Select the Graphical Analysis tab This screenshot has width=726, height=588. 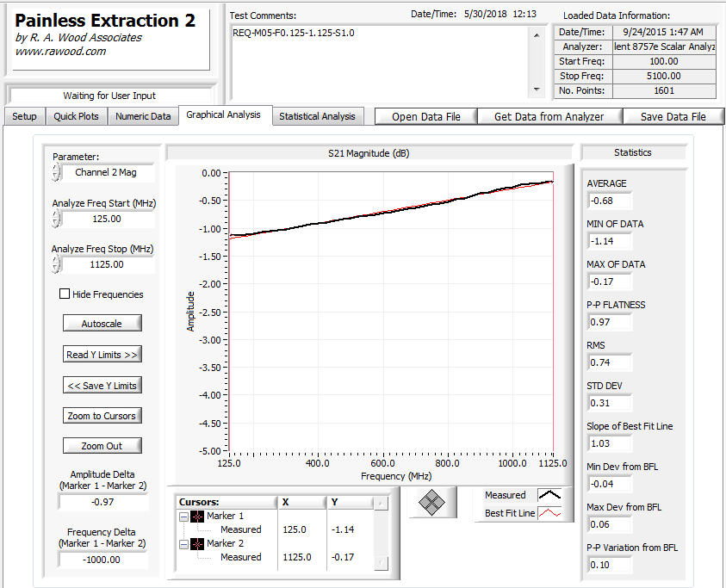224,115
